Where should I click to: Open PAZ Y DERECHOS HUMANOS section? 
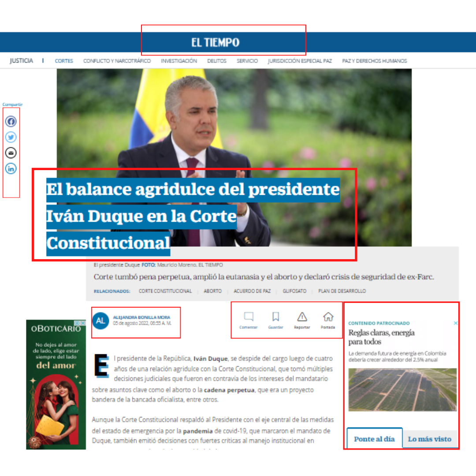pos(374,61)
